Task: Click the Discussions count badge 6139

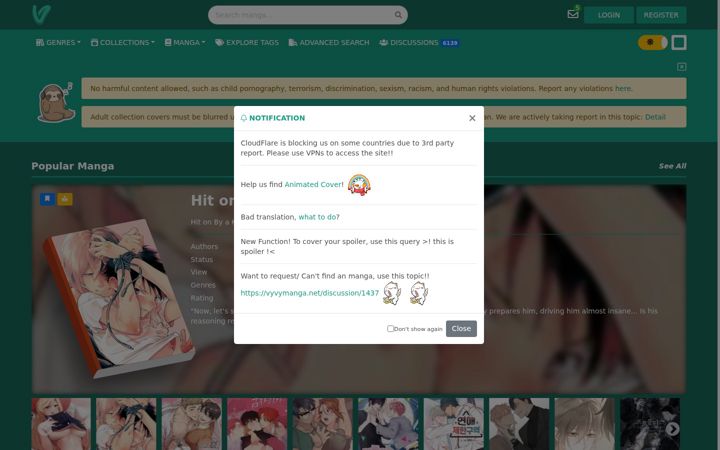Action: pos(450,43)
